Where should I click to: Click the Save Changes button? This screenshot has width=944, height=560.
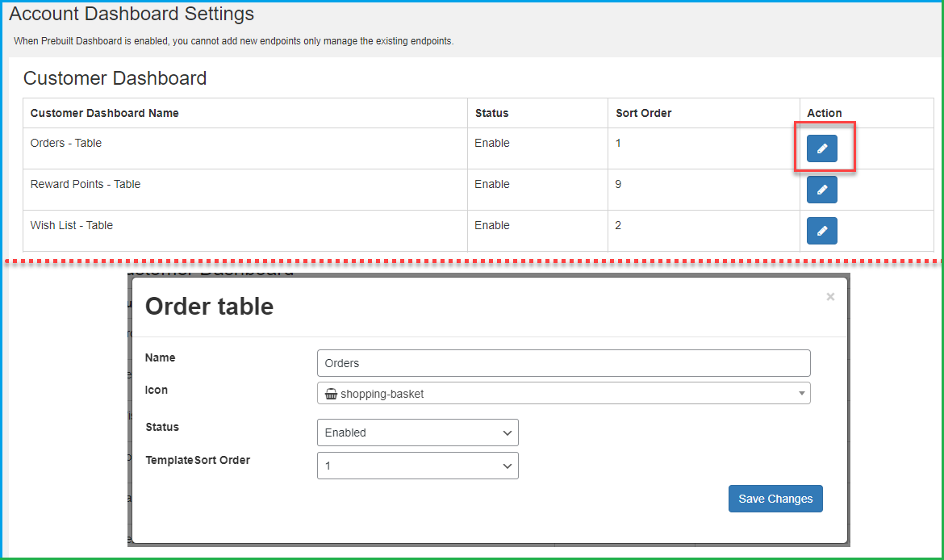tap(775, 499)
